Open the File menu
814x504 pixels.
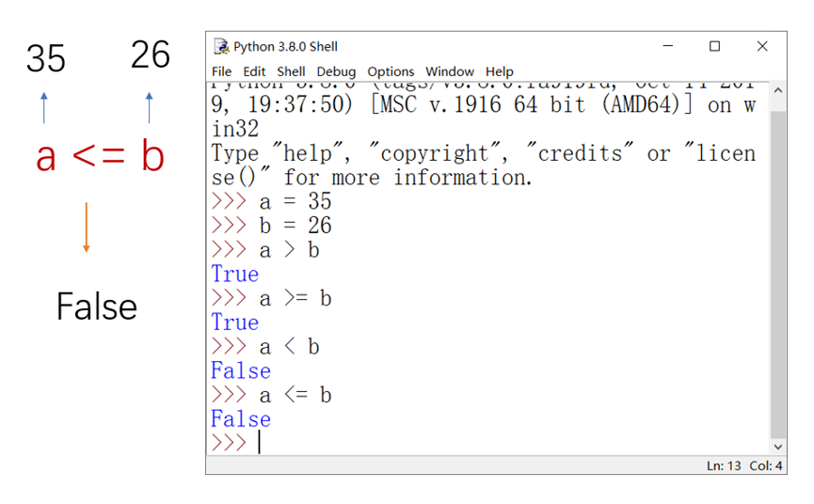tap(222, 71)
